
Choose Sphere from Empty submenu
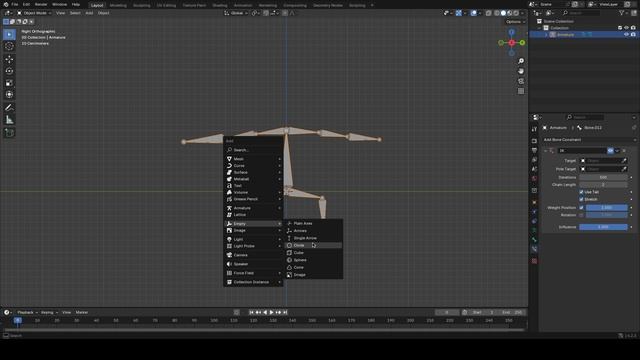click(x=313, y=260)
